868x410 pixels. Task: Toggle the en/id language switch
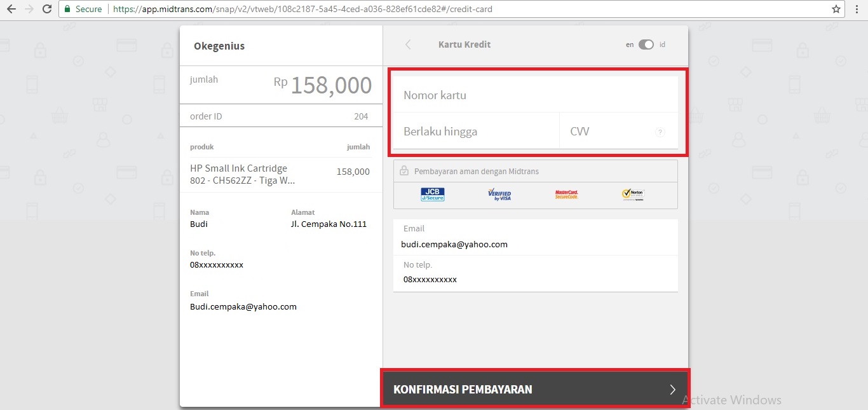pyautogui.click(x=646, y=44)
